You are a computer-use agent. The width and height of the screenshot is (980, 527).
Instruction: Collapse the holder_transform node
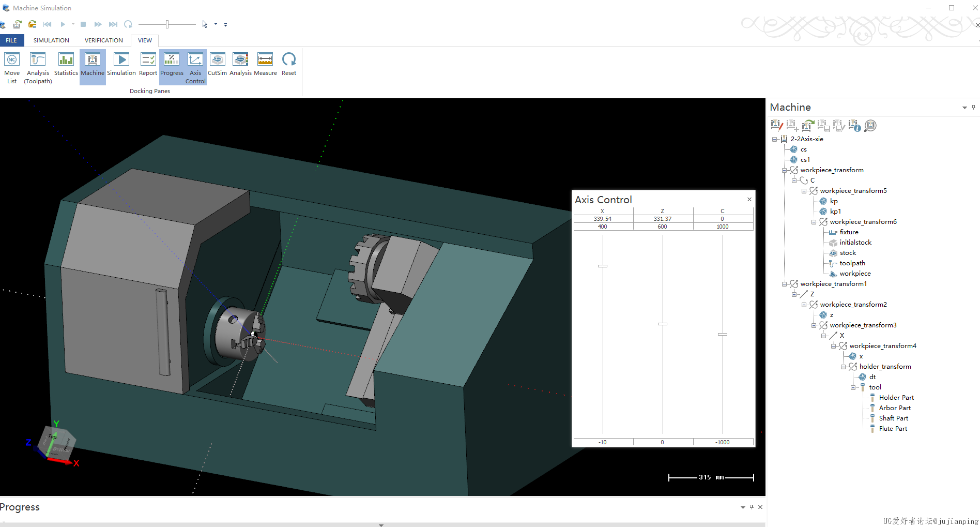[x=843, y=367]
